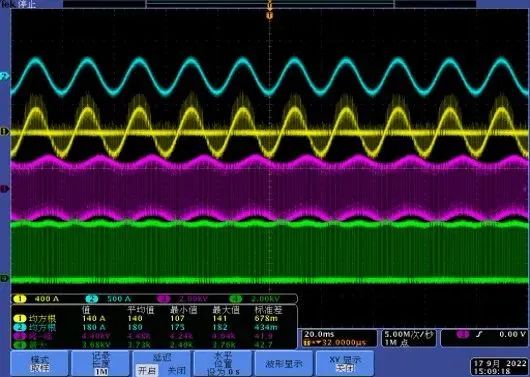Click the yellow channel 1 ground marker at left edge
This screenshot has height=377, width=530.
[x=5, y=132]
